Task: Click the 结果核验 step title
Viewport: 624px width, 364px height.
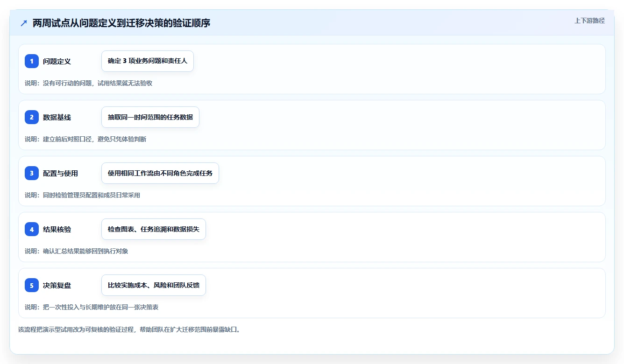Action: click(x=57, y=229)
